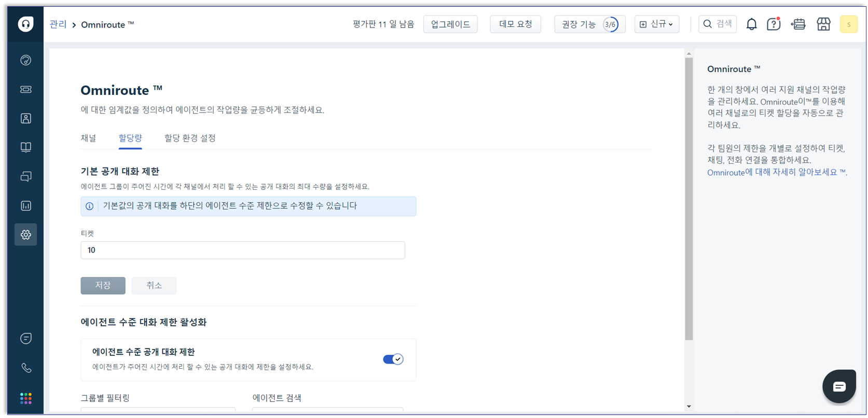Click the Omniroute breadcrumb text
This screenshot has height=418, width=868.
(x=107, y=24)
